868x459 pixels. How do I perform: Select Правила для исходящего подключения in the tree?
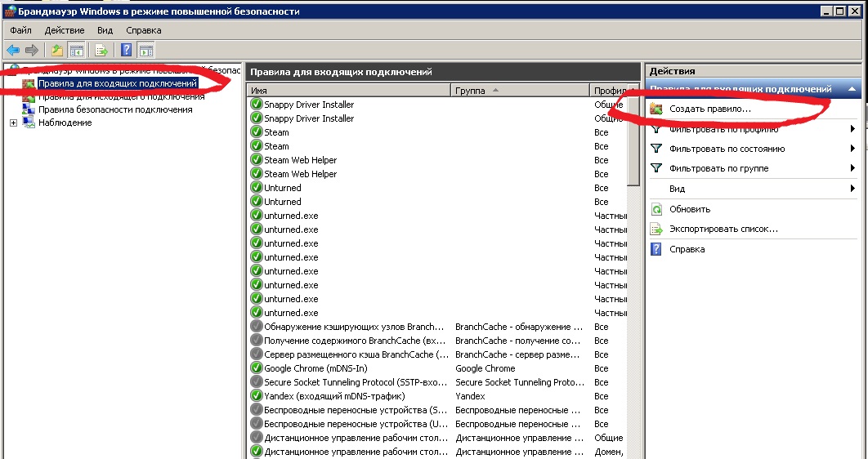(121, 96)
